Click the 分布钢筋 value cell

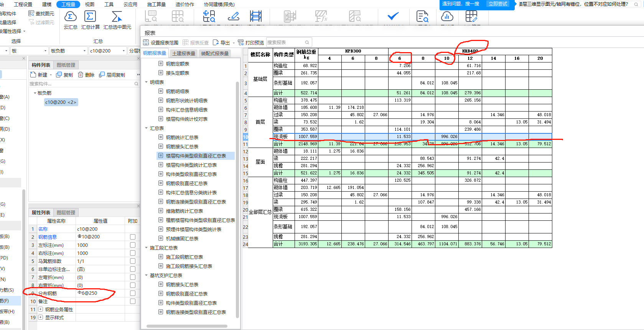[x=100, y=293]
